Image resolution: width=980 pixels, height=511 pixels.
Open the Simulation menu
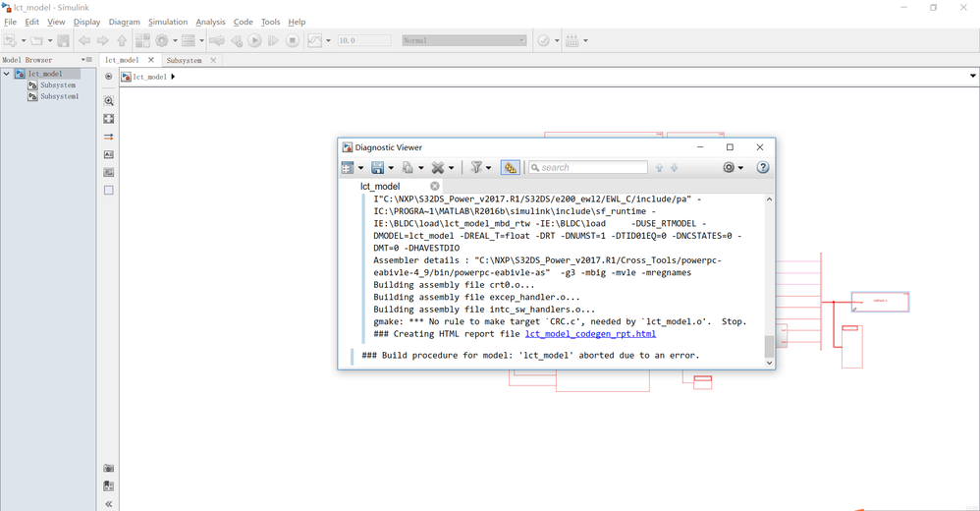pos(168,22)
